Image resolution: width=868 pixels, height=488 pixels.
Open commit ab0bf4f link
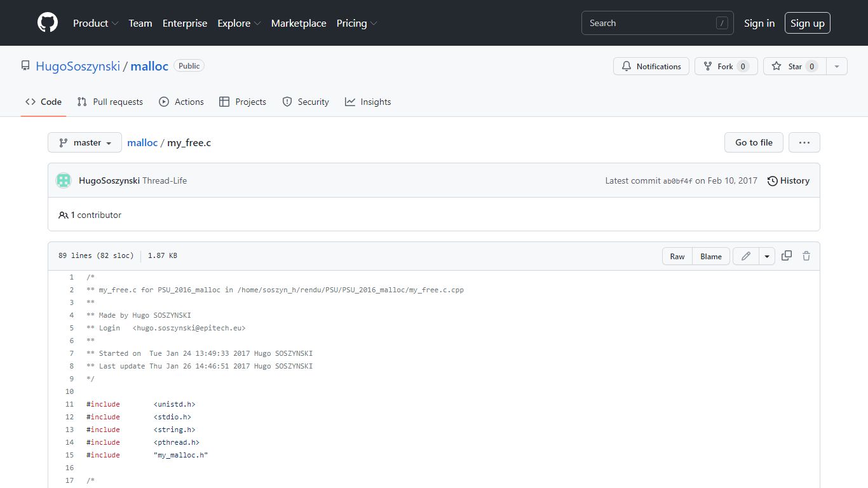[x=678, y=181]
